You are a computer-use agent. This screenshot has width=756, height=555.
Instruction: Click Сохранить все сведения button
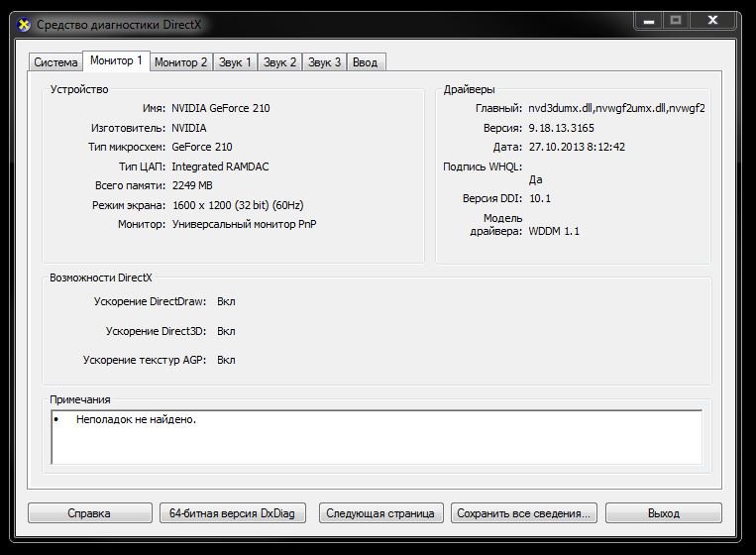coord(524,513)
